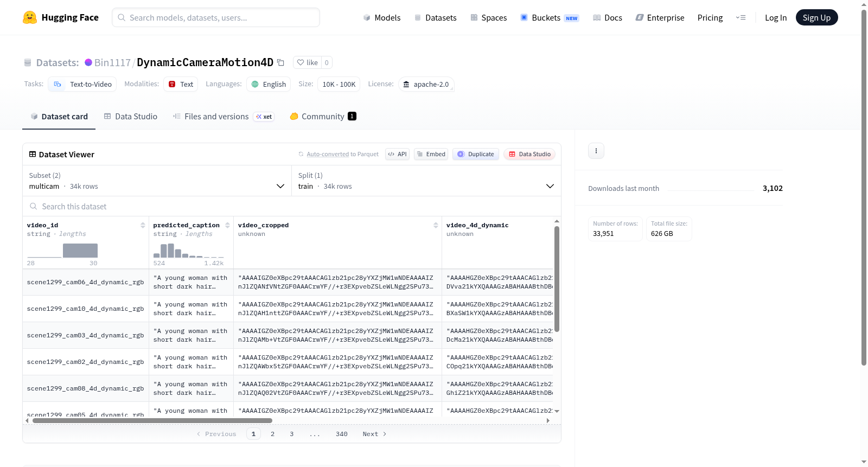Screen dimensions: 868x467
Task: Click the table scroll-right arrow
Action: point(548,420)
